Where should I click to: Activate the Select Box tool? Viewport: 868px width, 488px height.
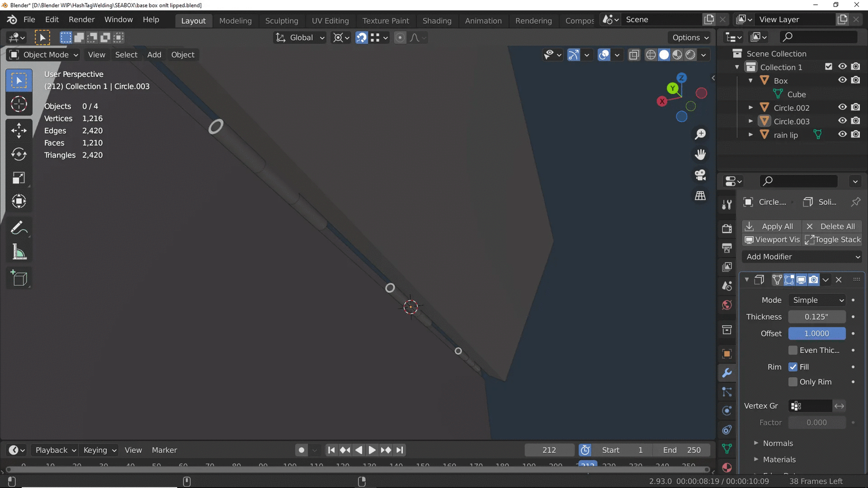19,81
